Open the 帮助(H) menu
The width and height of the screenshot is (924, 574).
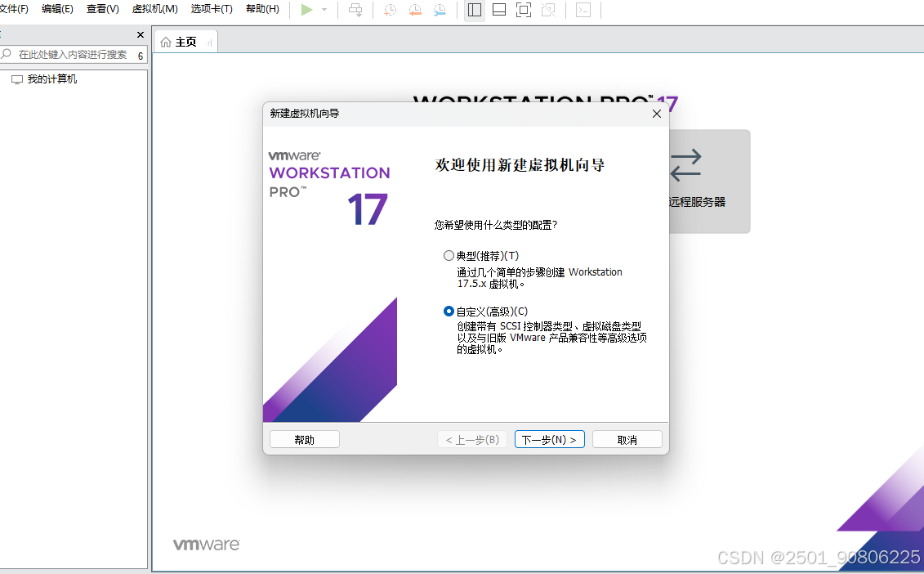point(262,9)
